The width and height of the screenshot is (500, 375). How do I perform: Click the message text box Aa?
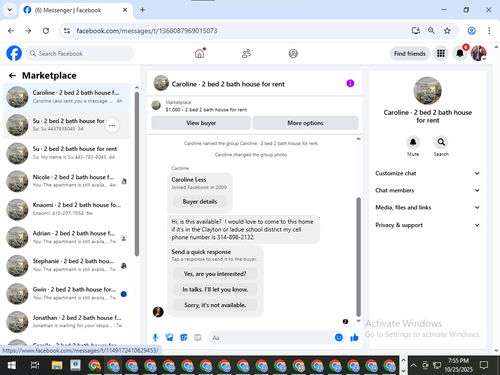tap(272, 338)
